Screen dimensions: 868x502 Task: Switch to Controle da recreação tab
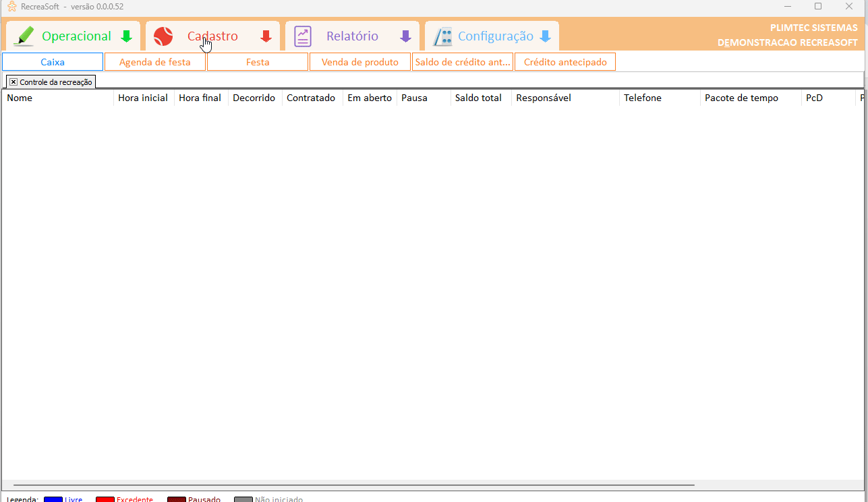(56, 82)
